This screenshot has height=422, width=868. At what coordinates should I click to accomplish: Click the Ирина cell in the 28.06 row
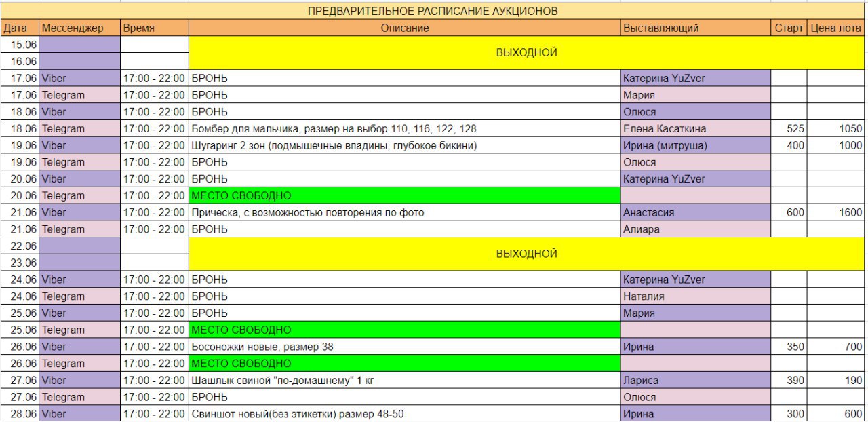point(696,413)
